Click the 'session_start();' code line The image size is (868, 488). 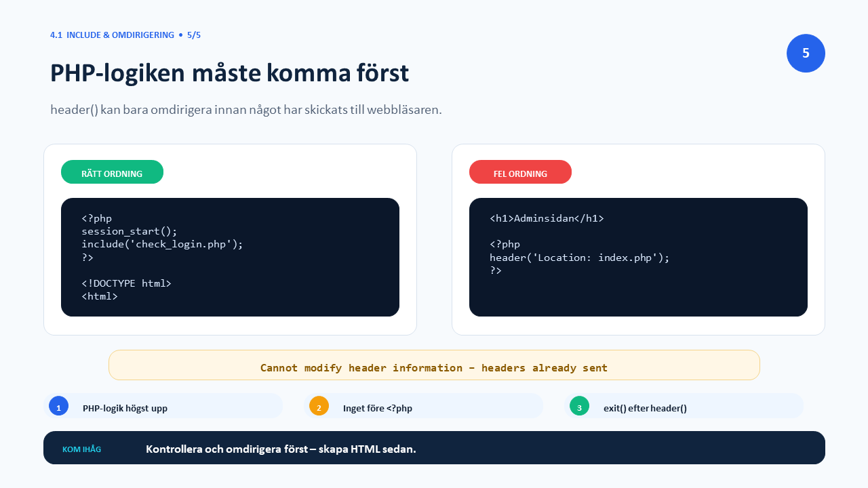pyautogui.click(x=130, y=231)
